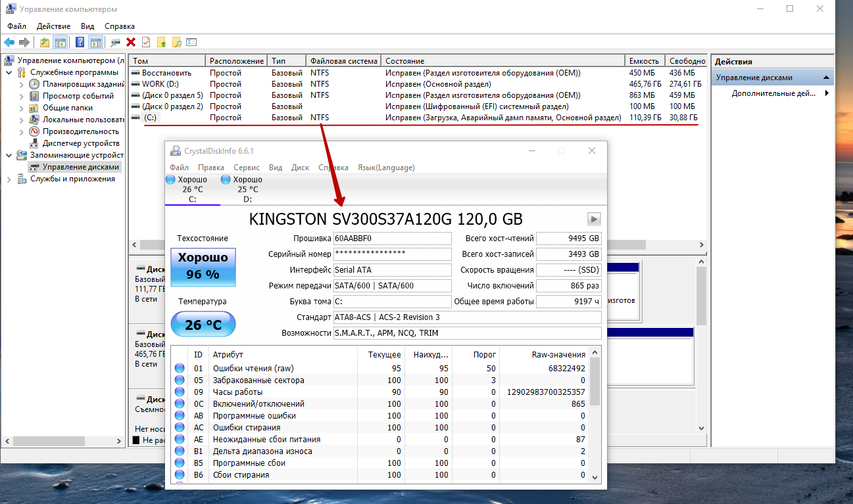Screen dimensions: 853x504
Task: Expand the Локальные пользователи node
Action: pos(22,120)
